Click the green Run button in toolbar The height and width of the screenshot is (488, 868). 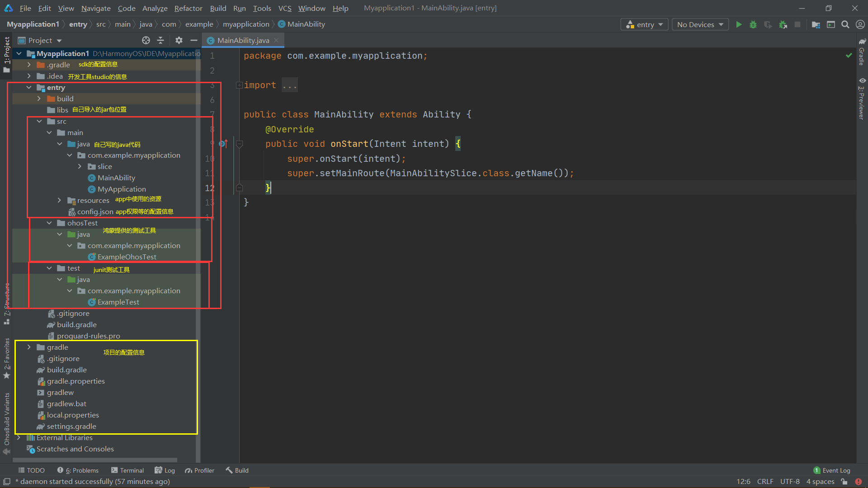(x=739, y=24)
